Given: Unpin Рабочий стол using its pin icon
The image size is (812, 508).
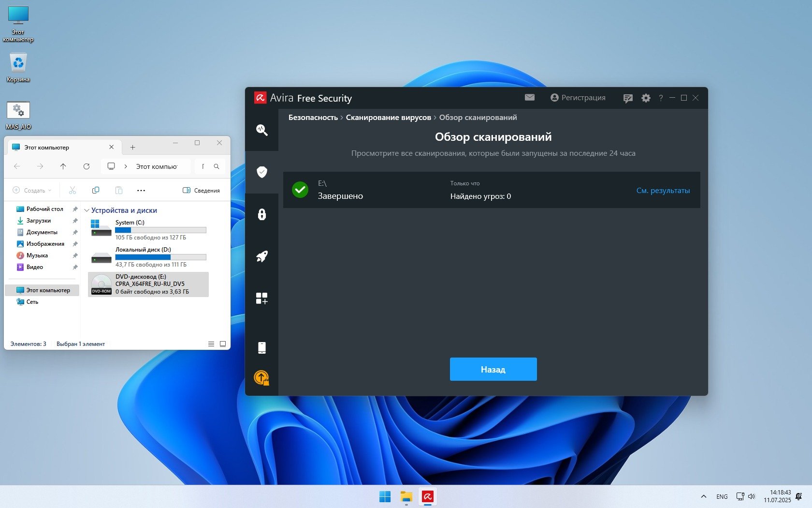Looking at the screenshot, I should (x=75, y=209).
